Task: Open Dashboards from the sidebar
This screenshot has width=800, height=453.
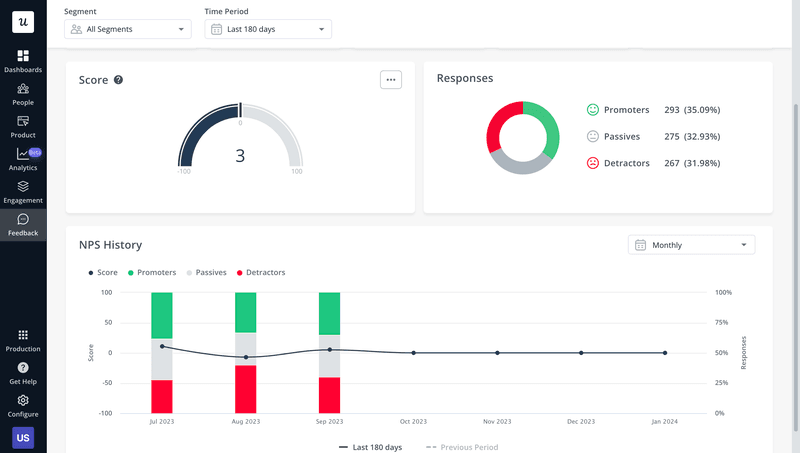Action: (23, 61)
